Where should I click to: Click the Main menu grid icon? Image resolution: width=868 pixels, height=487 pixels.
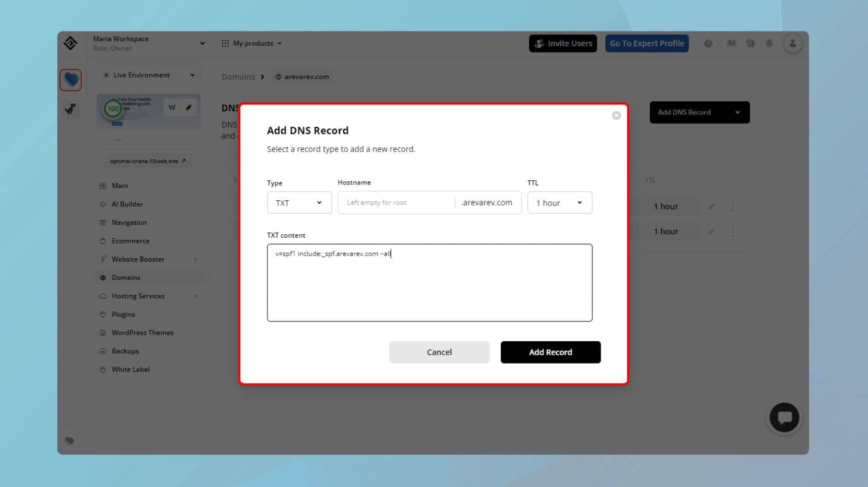(103, 186)
